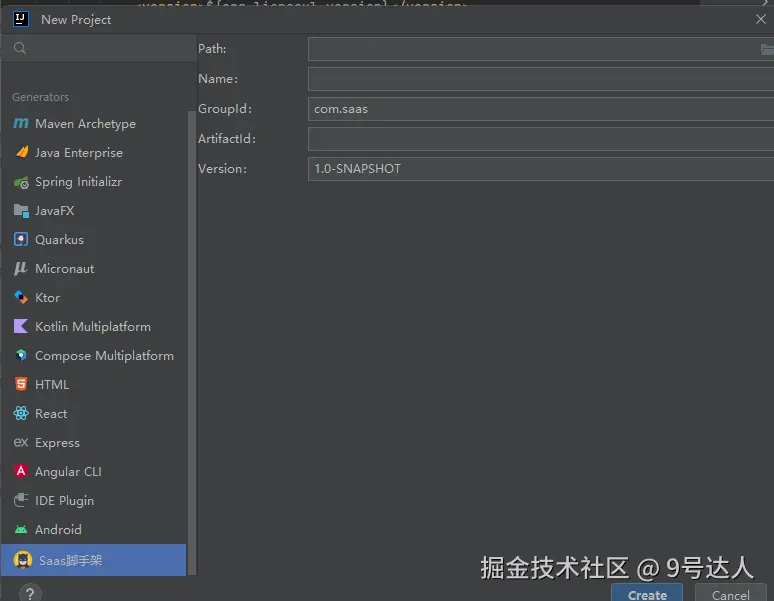Click the React atom icon
774x601 pixels.
(x=21, y=413)
